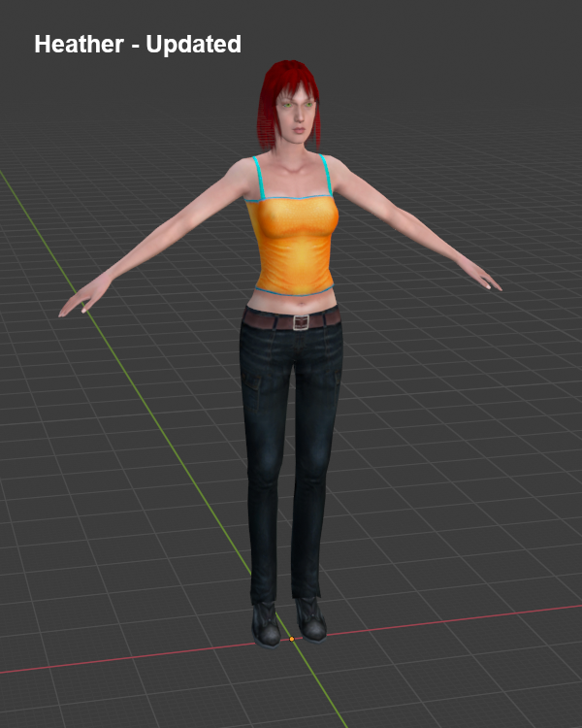This screenshot has width=582, height=728.
Task: Select the cyan strap on viewer's right shoulder
Action: [325, 173]
